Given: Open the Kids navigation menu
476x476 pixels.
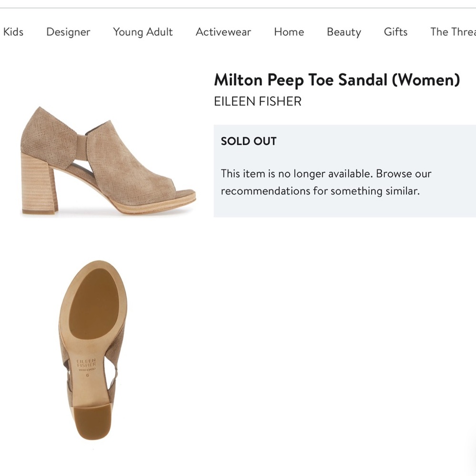Looking at the screenshot, I should coord(13,32).
